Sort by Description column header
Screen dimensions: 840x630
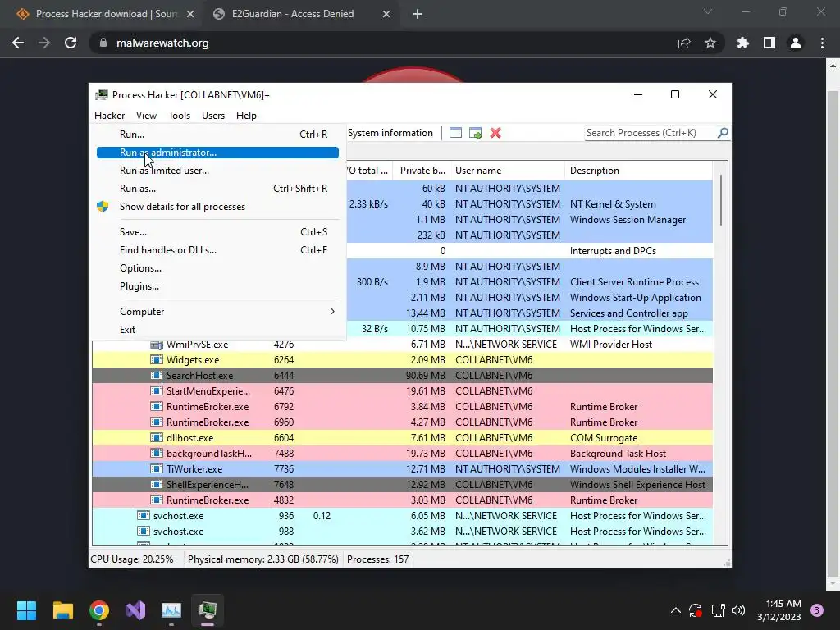[638, 171]
